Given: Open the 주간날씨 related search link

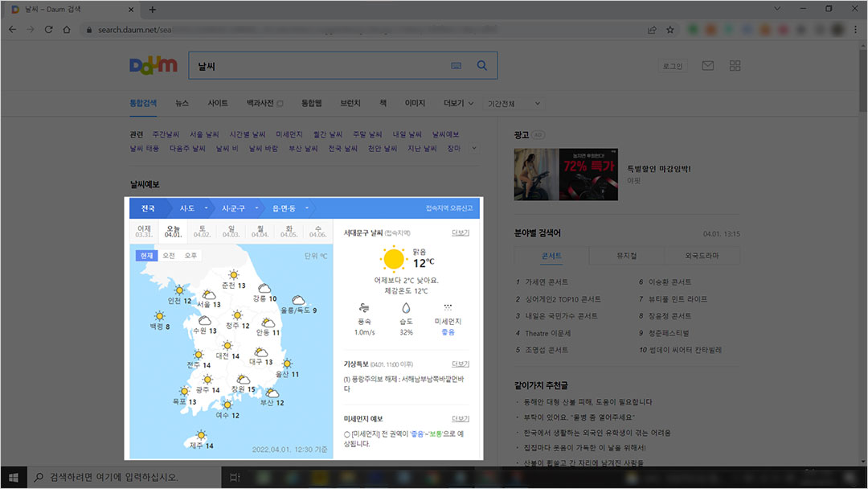Looking at the screenshot, I should [166, 134].
